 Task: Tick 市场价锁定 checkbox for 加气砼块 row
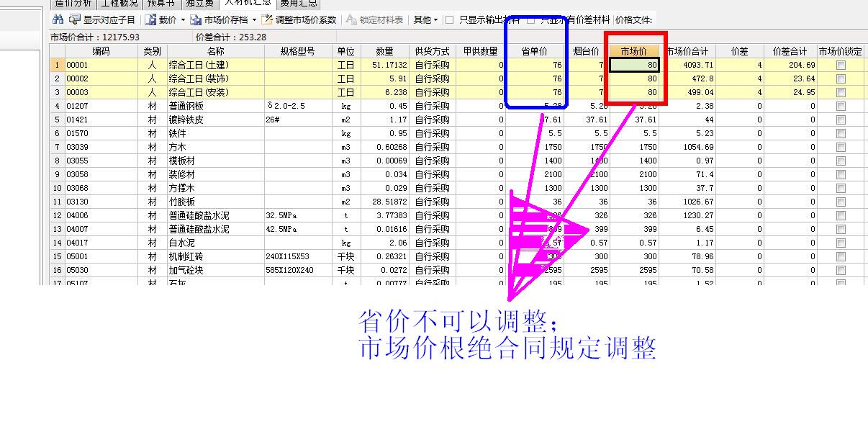tap(841, 270)
